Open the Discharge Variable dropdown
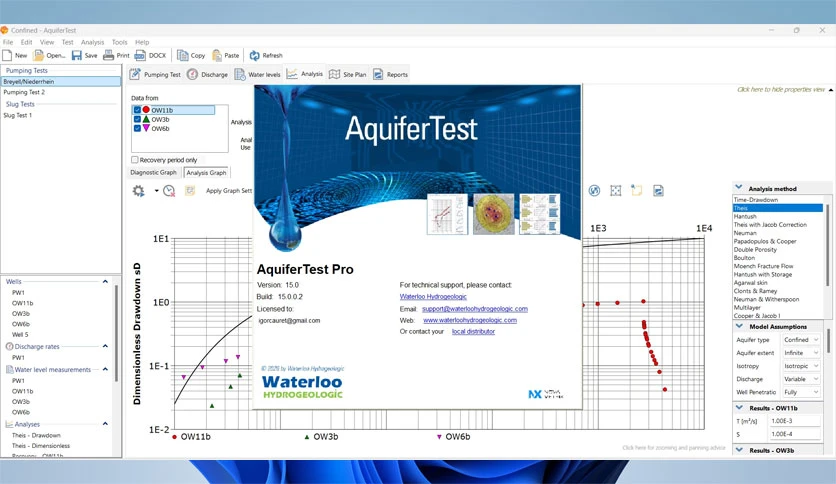The image size is (836, 484). coord(801,379)
